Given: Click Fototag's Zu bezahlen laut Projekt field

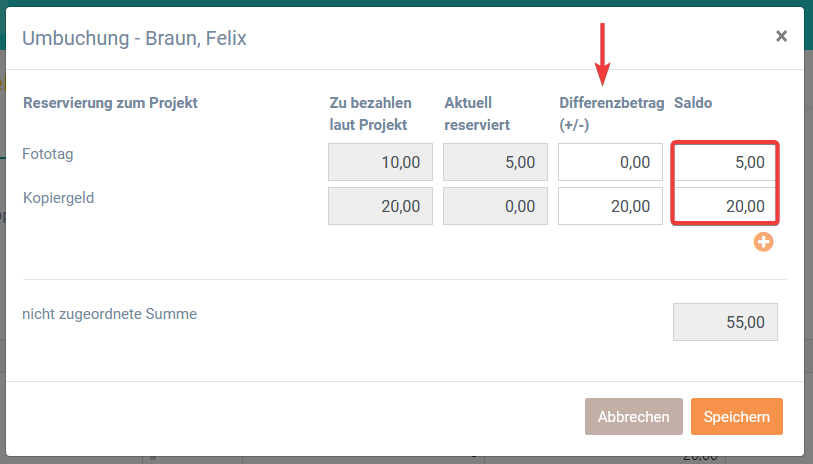Looking at the screenshot, I should click(x=380, y=162).
